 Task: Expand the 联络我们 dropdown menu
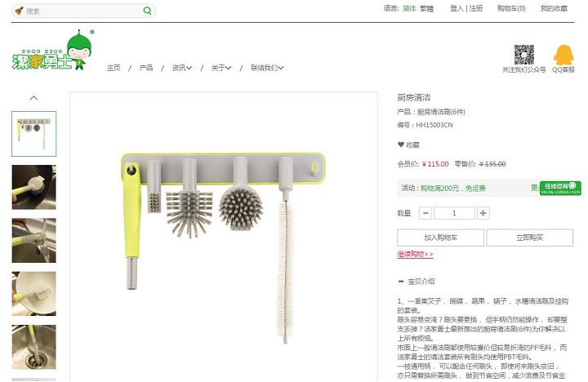pos(267,68)
